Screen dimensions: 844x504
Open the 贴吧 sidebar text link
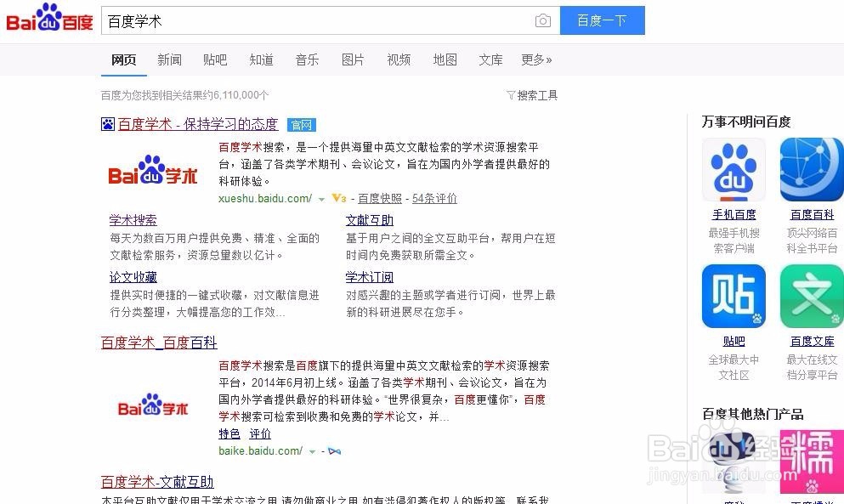[x=734, y=341]
